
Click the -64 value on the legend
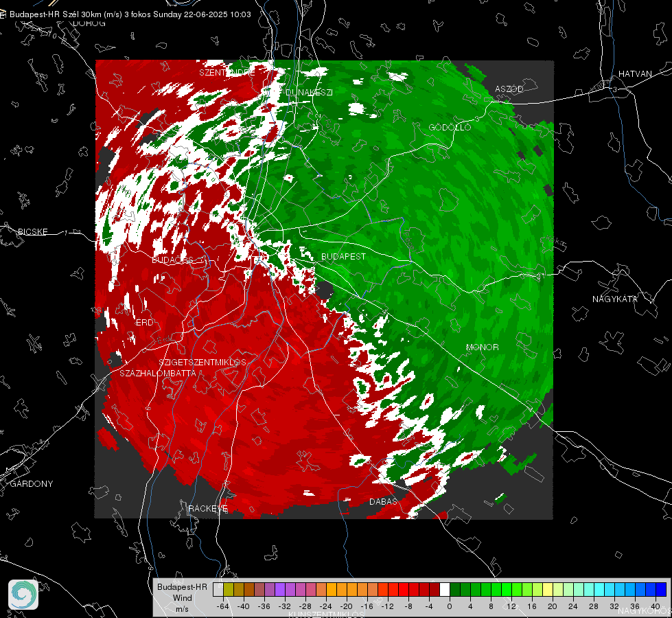[223, 606]
